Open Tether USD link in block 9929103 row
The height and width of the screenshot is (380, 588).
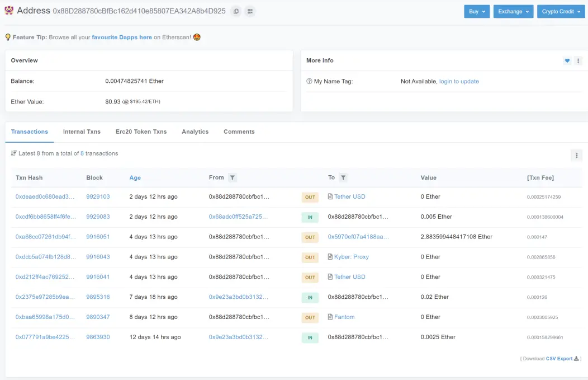(x=349, y=196)
